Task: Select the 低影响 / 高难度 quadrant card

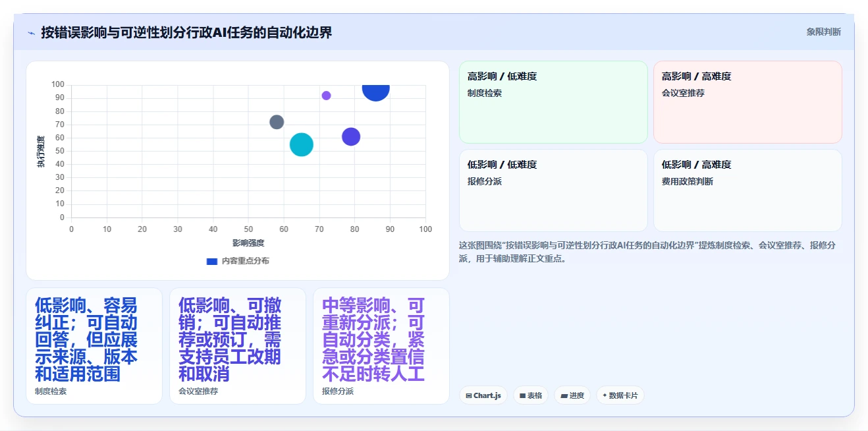Action: pyautogui.click(x=747, y=190)
